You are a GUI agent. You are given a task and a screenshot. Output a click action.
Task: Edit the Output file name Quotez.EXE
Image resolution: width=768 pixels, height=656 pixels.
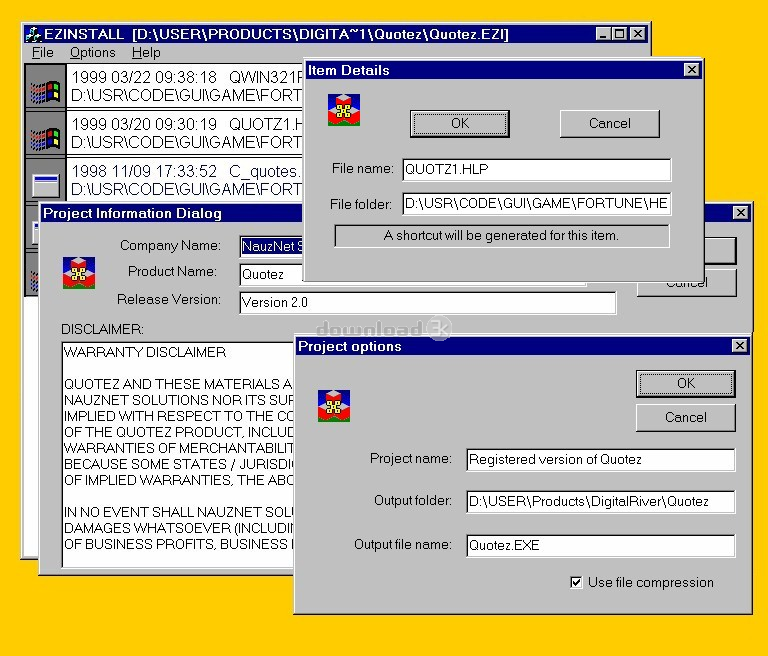[x=600, y=545]
